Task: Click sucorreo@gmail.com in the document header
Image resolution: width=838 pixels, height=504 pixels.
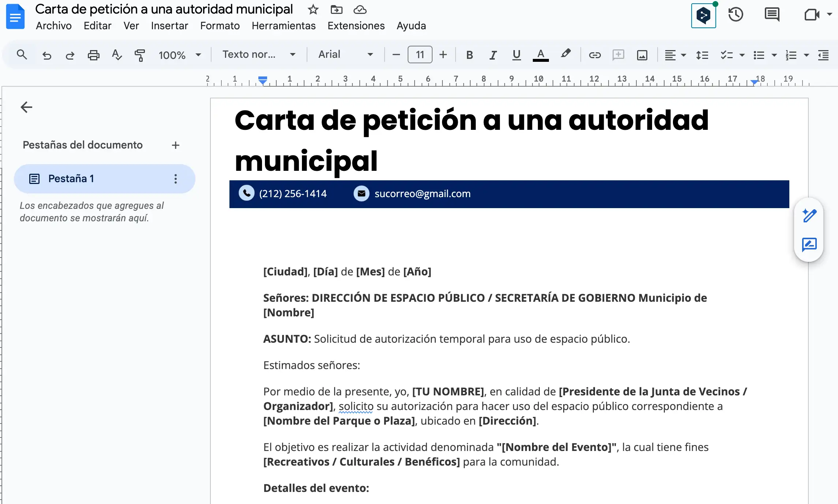Action: pyautogui.click(x=422, y=193)
